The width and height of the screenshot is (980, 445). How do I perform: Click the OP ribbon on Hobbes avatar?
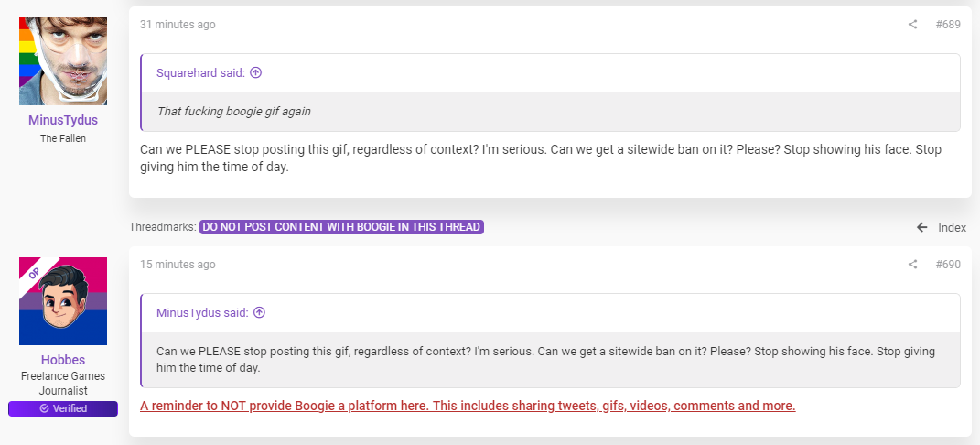pos(37,273)
